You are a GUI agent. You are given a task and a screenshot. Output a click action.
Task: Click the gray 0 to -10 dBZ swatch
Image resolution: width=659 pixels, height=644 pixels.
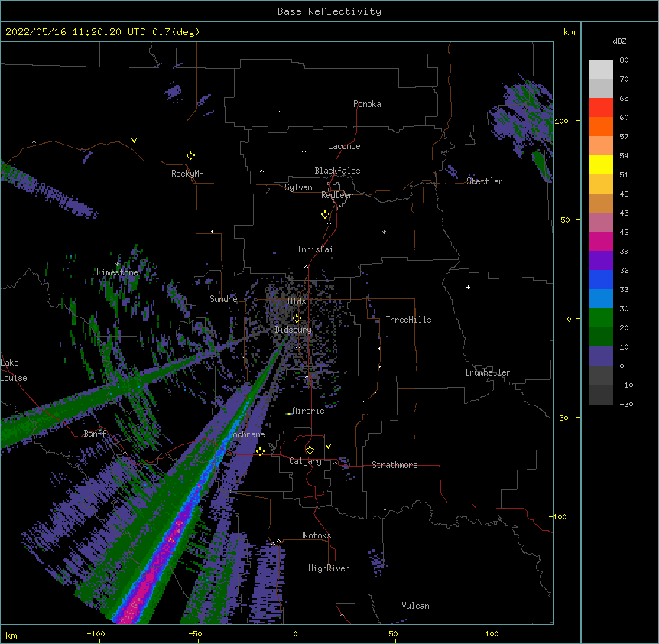[x=601, y=376]
